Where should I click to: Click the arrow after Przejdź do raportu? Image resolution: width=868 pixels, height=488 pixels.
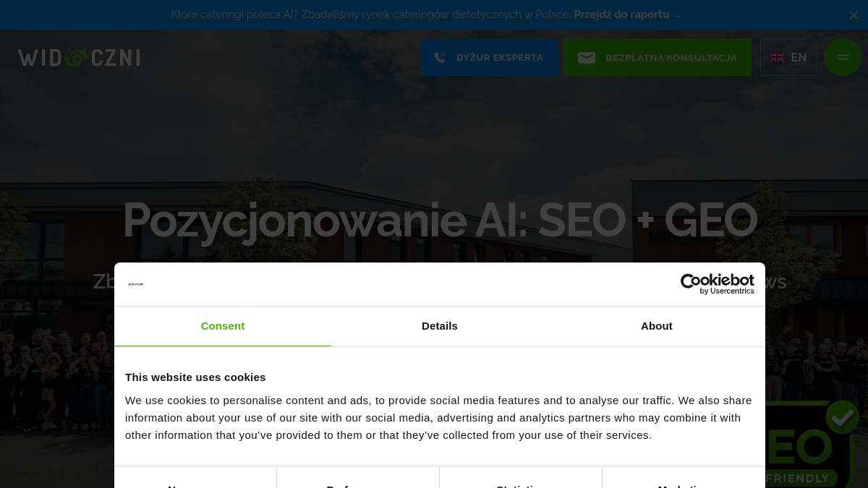click(677, 15)
